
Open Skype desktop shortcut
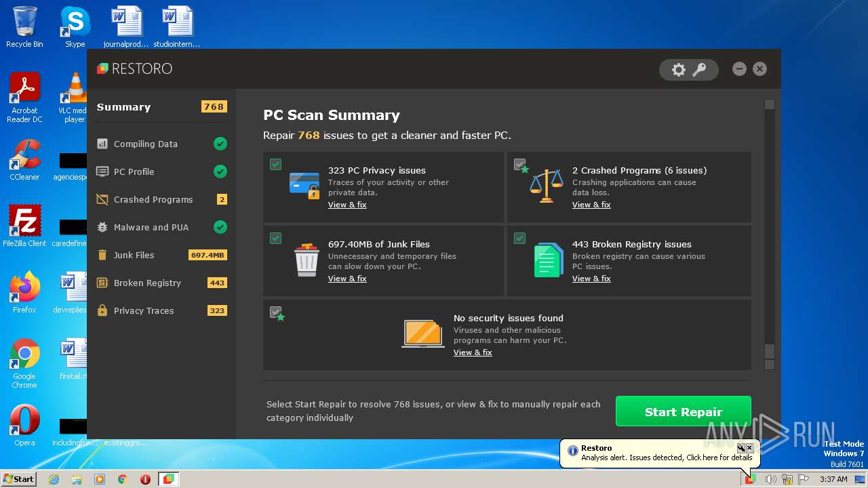point(75,27)
